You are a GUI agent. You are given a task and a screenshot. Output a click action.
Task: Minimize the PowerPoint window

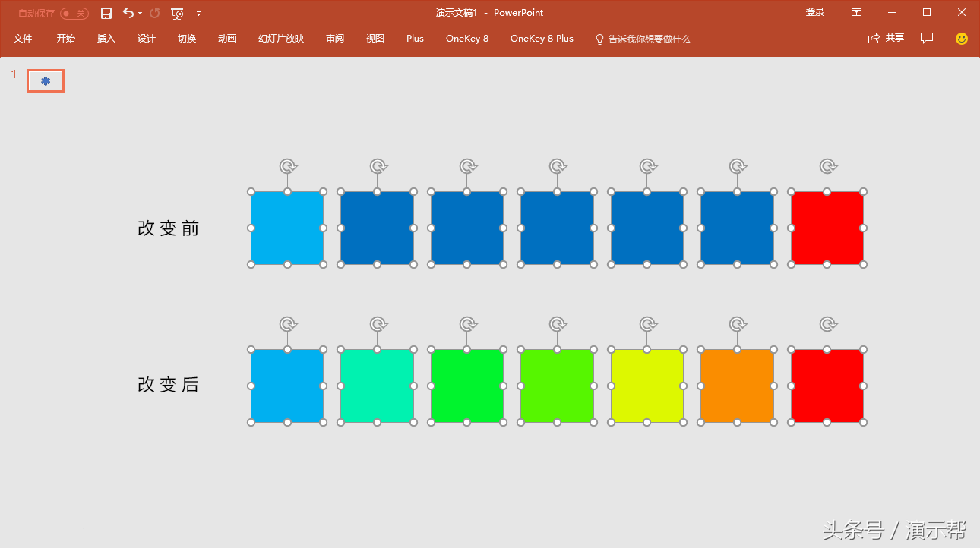tap(892, 12)
